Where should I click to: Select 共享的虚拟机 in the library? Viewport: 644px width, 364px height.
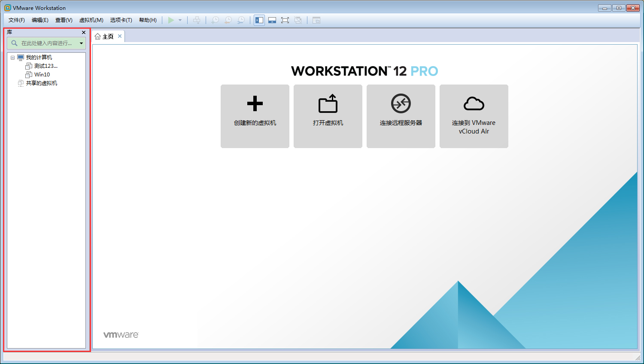point(42,83)
